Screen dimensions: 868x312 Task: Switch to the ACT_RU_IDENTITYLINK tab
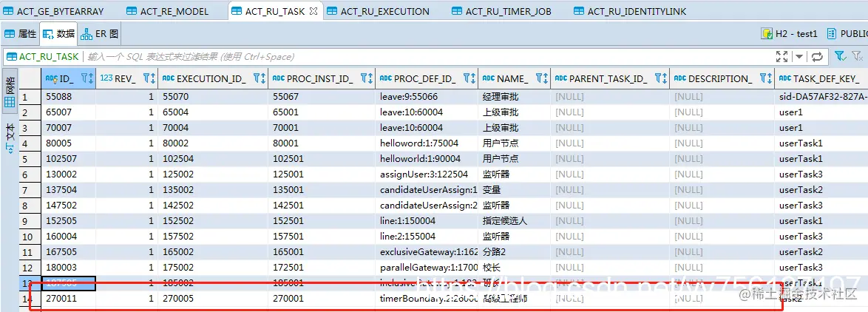629,11
